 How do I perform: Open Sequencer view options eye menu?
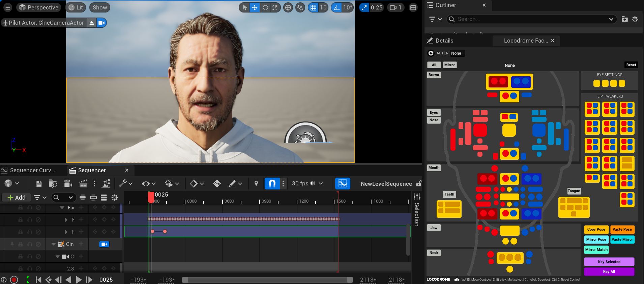148,183
